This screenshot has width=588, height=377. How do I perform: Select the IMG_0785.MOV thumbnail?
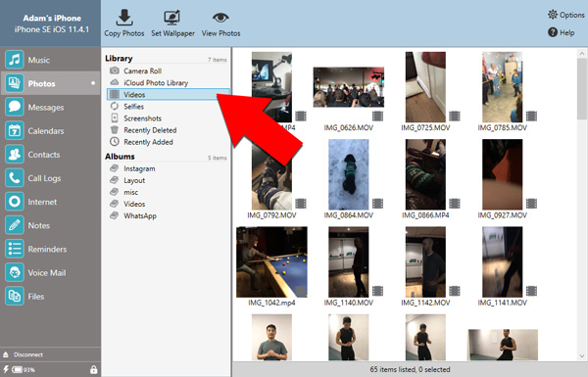point(502,87)
